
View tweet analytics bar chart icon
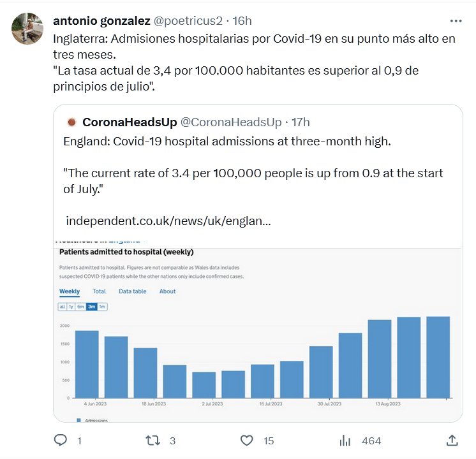tap(346, 441)
